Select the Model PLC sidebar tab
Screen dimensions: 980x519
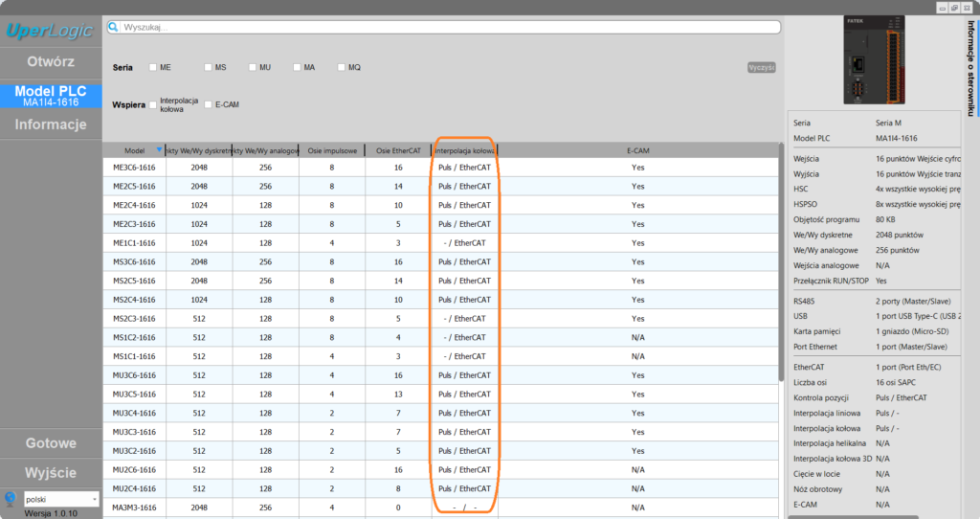51,96
